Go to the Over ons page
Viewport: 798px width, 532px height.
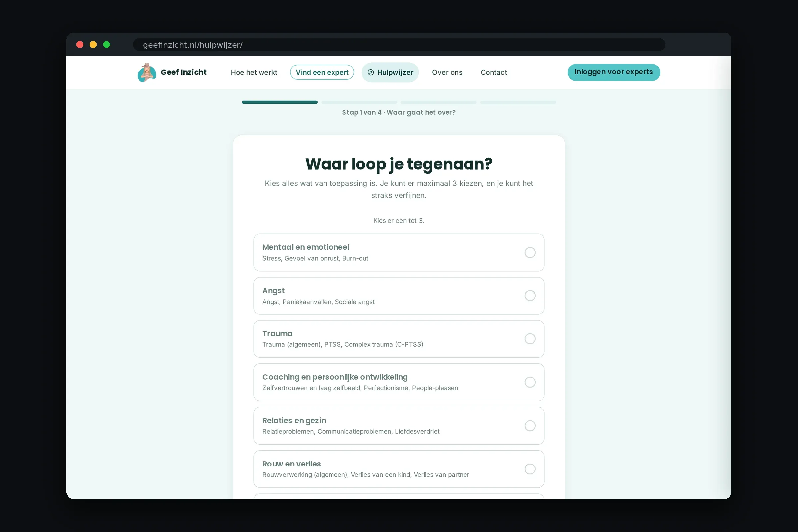coord(447,72)
